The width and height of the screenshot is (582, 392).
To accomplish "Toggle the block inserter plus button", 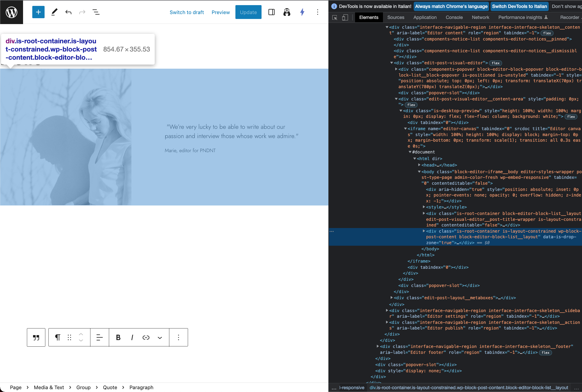I will pyautogui.click(x=38, y=12).
